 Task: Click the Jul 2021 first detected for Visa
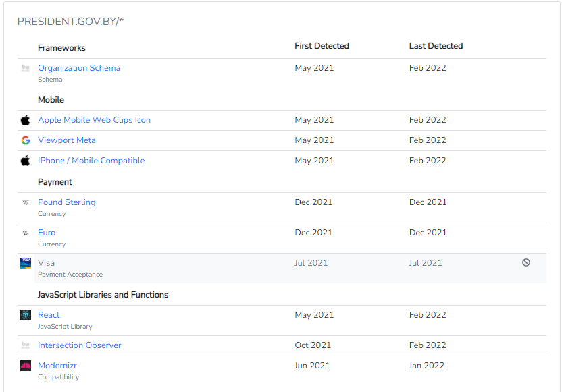point(311,263)
